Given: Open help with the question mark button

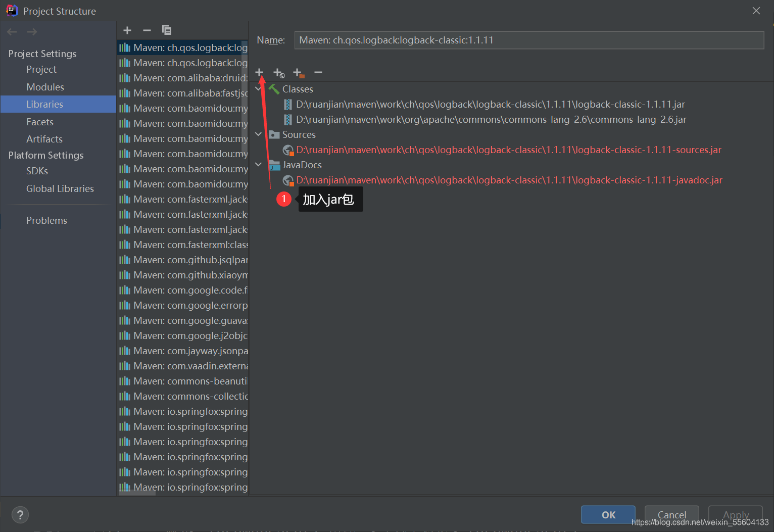Looking at the screenshot, I should pos(20,515).
